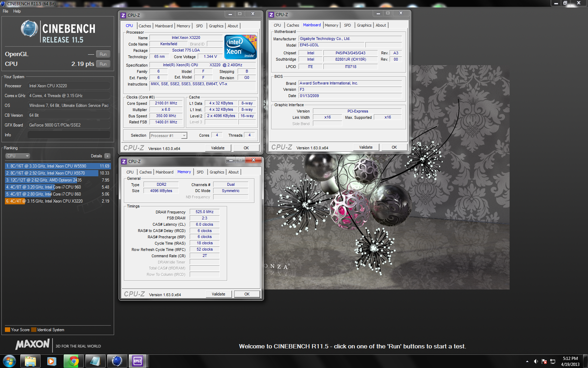
Task: Switch to Memory tab in Mainboard window
Action: tap(331, 25)
